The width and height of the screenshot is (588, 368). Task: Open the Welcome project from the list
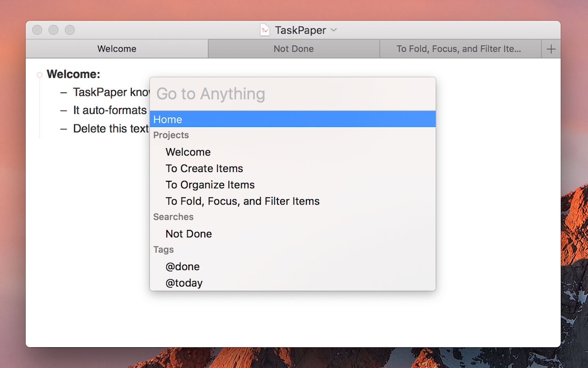click(188, 152)
